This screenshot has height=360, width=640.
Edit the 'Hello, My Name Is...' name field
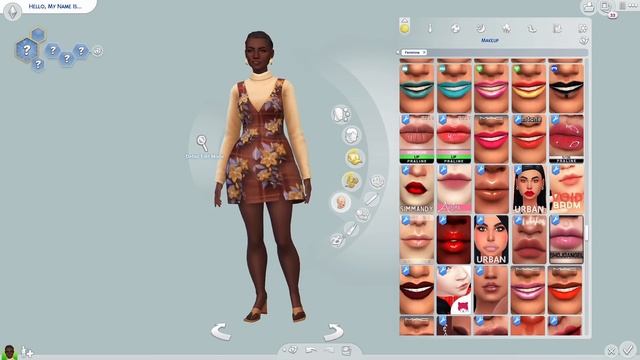55,7
